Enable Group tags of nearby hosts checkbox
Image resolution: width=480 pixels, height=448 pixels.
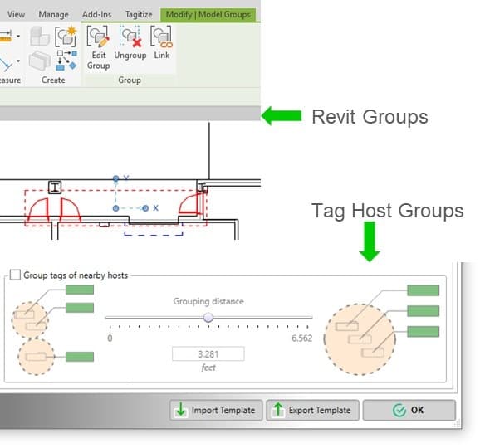click(15, 275)
